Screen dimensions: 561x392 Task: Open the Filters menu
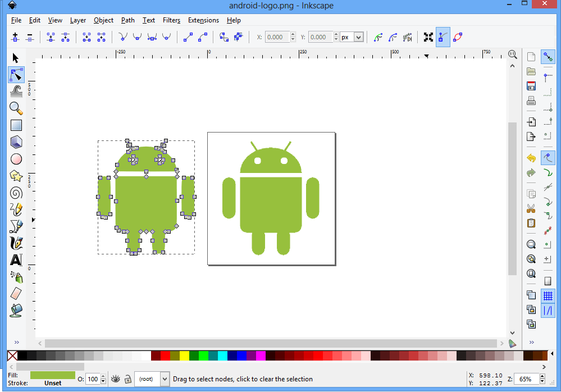(171, 20)
